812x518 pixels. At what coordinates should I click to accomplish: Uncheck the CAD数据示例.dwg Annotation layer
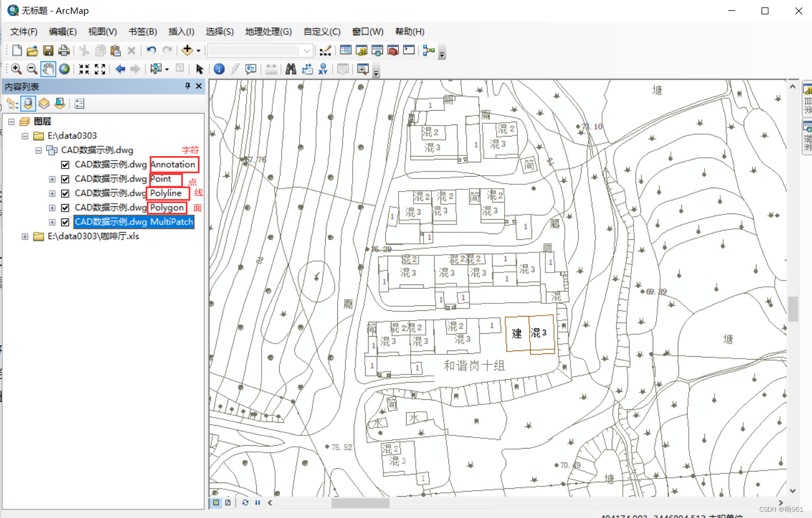65,164
